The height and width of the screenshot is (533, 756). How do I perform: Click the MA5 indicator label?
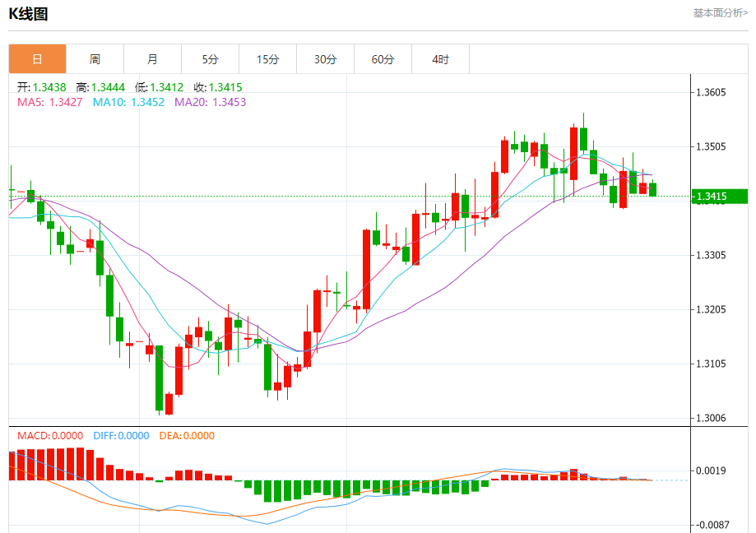tap(49, 102)
